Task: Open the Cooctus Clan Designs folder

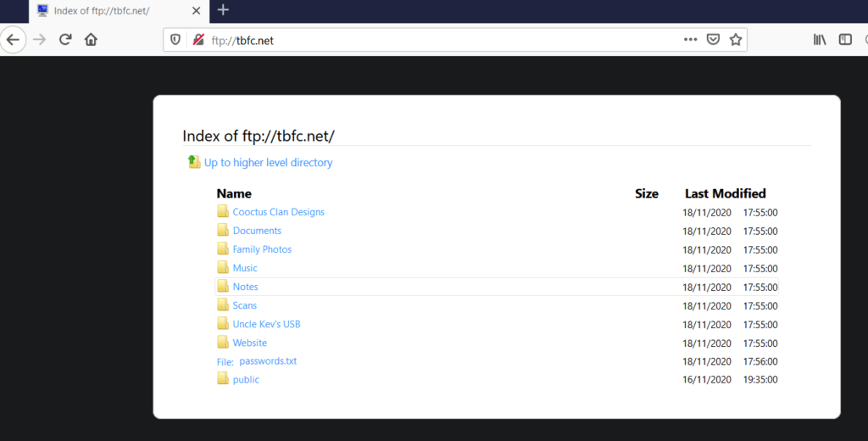Action: click(x=278, y=212)
